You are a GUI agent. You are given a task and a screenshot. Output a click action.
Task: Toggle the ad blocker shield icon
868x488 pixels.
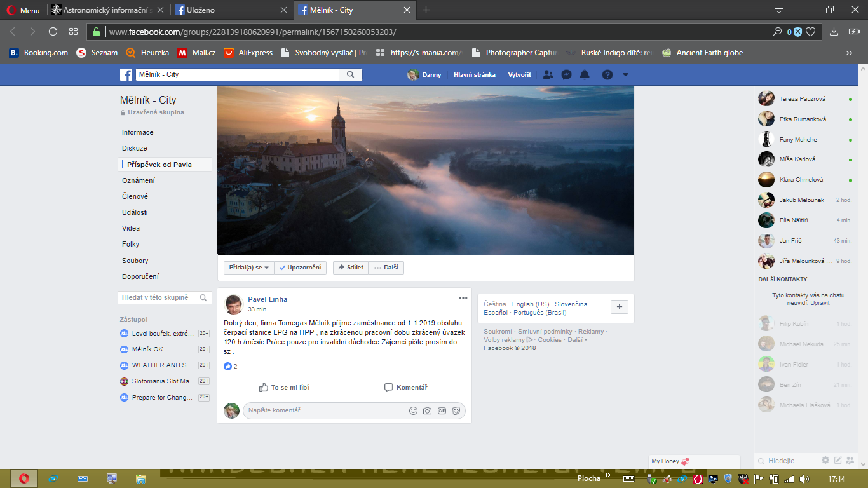[x=797, y=32]
